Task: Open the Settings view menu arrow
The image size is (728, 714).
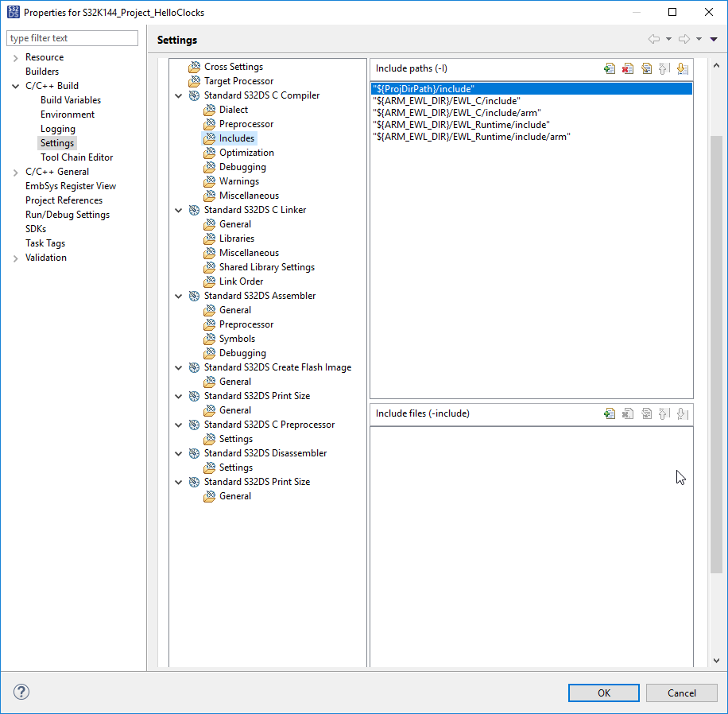Action: pyautogui.click(x=714, y=39)
